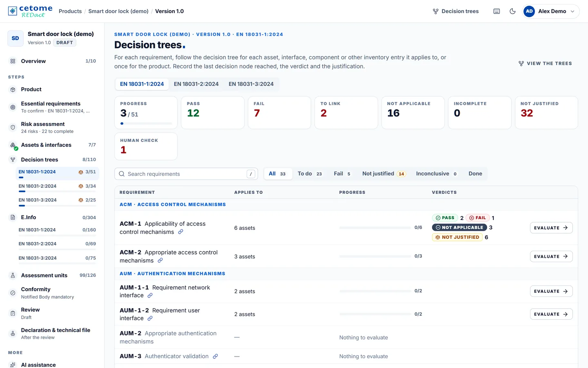
Task: Evaluate AUM-1-1 Requirement network interface
Action: [551, 291]
